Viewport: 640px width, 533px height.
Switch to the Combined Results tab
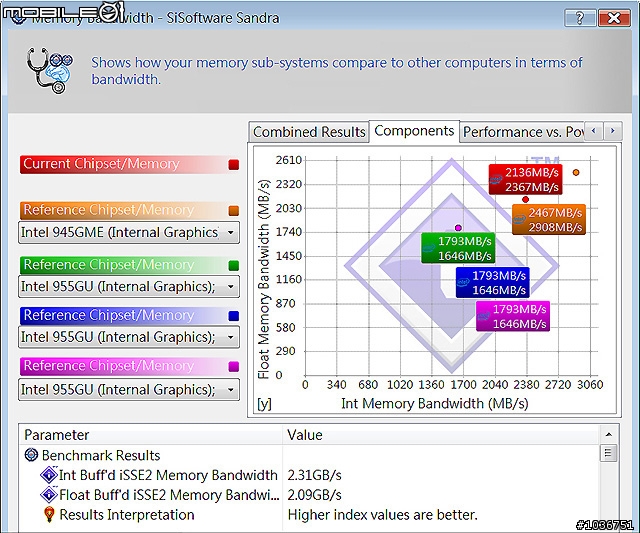pyautogui.click(x=309, y=132)
